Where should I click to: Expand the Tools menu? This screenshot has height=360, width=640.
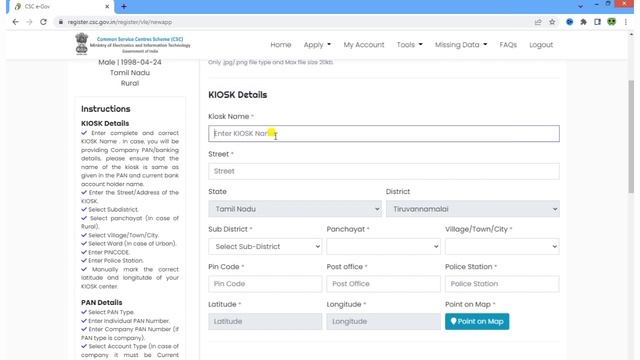coord(409,45)
